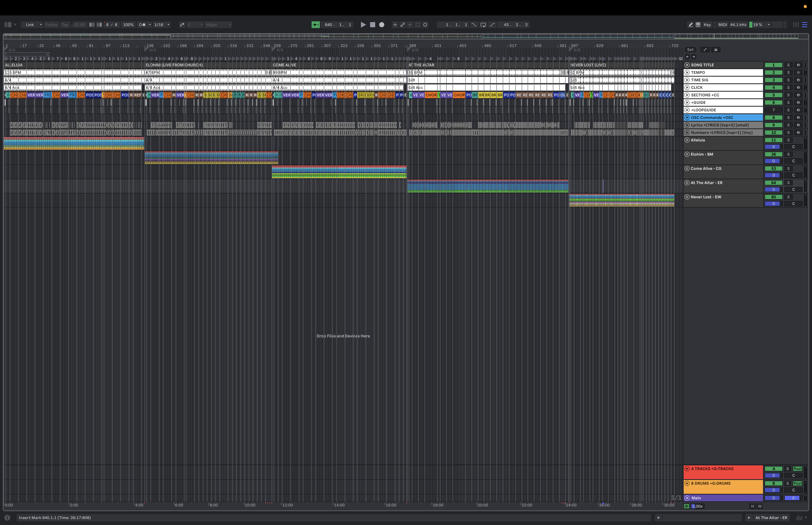Open the CPU load 19% dropdown

coord(768,24)
